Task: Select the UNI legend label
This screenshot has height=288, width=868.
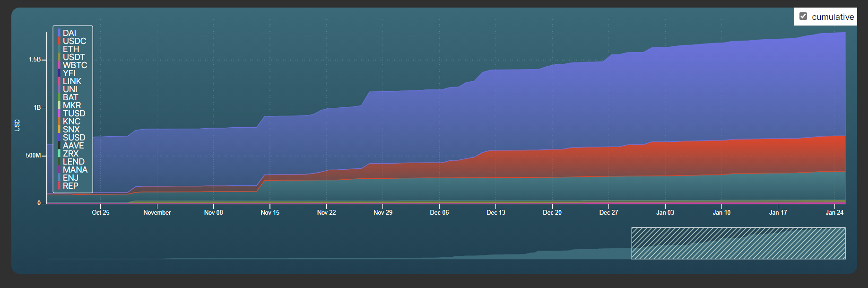Action: [70, 89]
